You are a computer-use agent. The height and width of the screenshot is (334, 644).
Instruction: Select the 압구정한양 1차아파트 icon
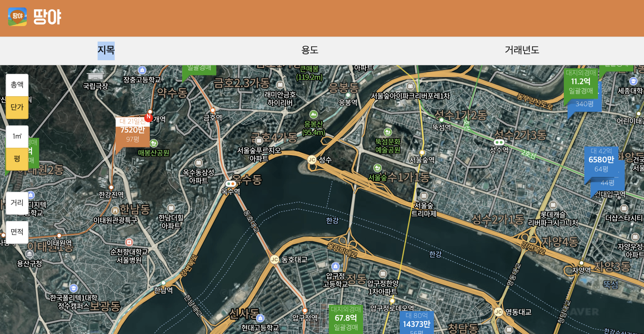[383, 274]
